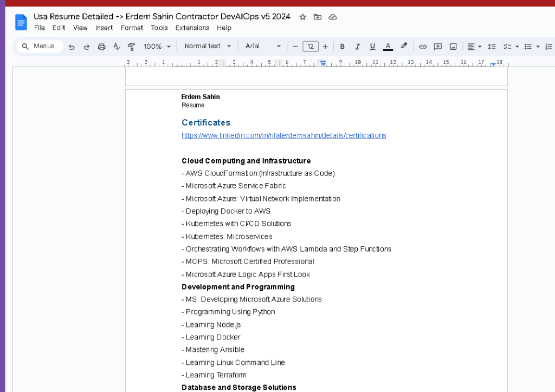Viewport: 555px width, 392px height.
Task: Toggle italic formatting
Action: pyautogui.click(x=358, y=47)
